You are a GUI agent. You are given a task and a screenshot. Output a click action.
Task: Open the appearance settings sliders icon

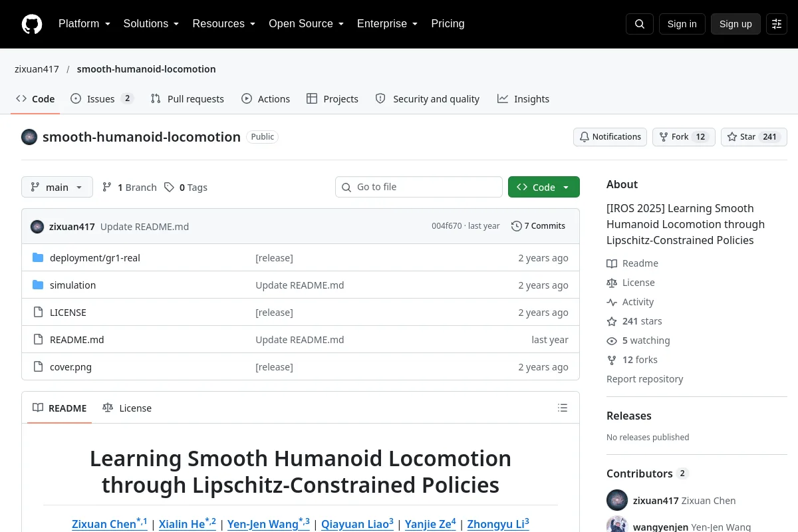click(777, 24)
